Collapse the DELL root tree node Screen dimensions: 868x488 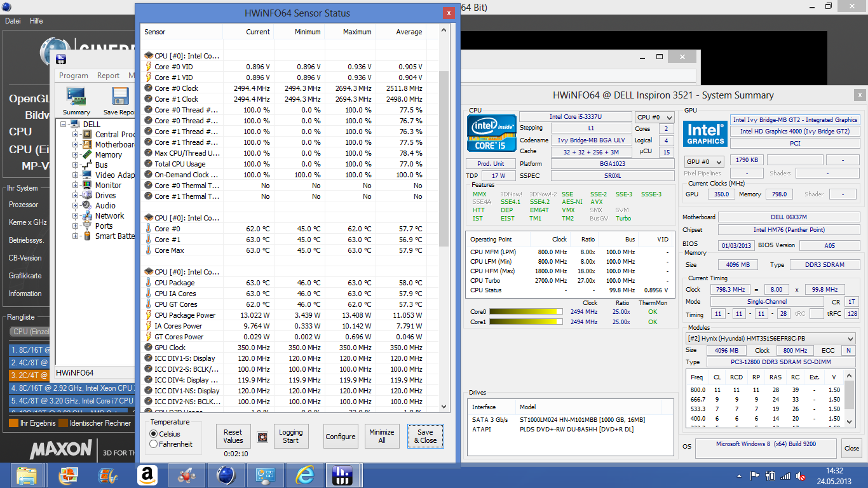coord(64,124)
